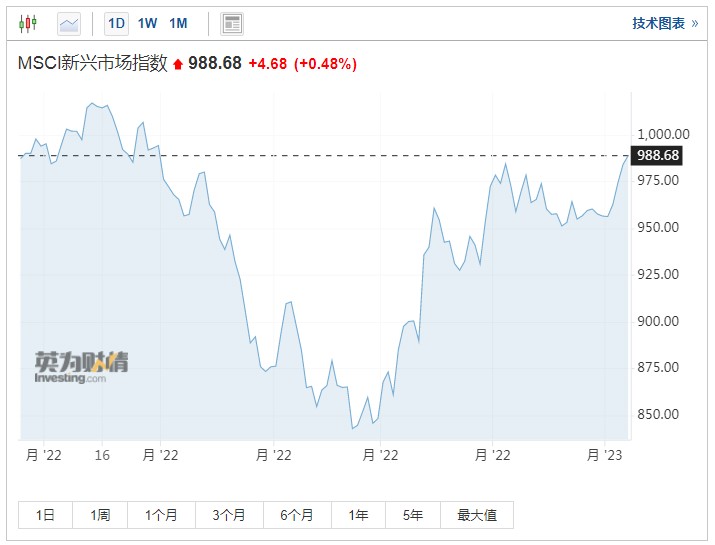Click the Investing.com watermark logo

(81, 367)
